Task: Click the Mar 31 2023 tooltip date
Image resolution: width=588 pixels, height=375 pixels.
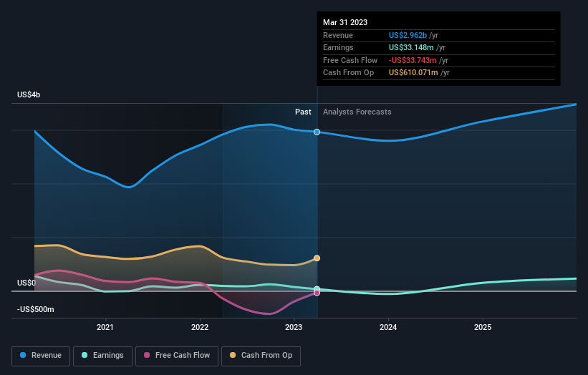Action: pyautogui.click(x=345, y=22)
